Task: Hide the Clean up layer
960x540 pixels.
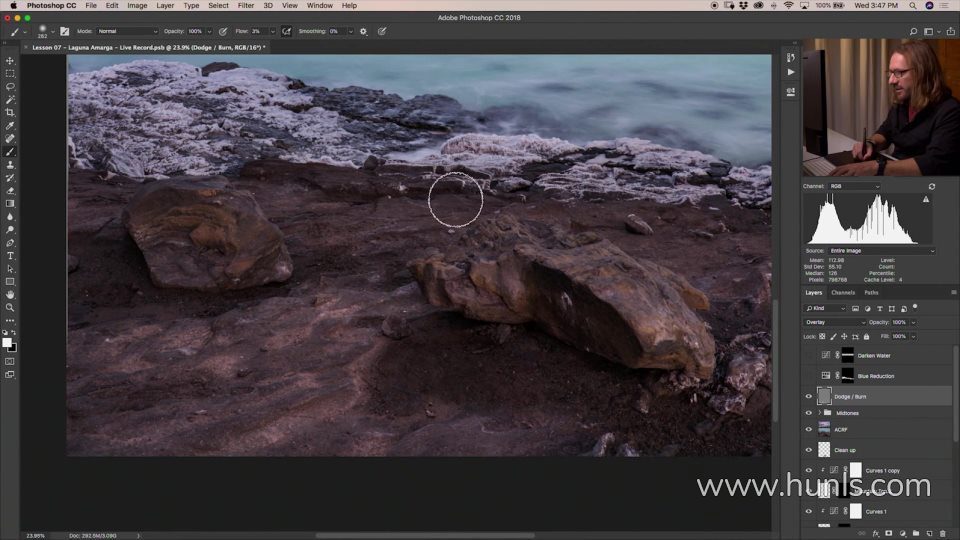Action: pyautogui.click(x=808, y=450)
